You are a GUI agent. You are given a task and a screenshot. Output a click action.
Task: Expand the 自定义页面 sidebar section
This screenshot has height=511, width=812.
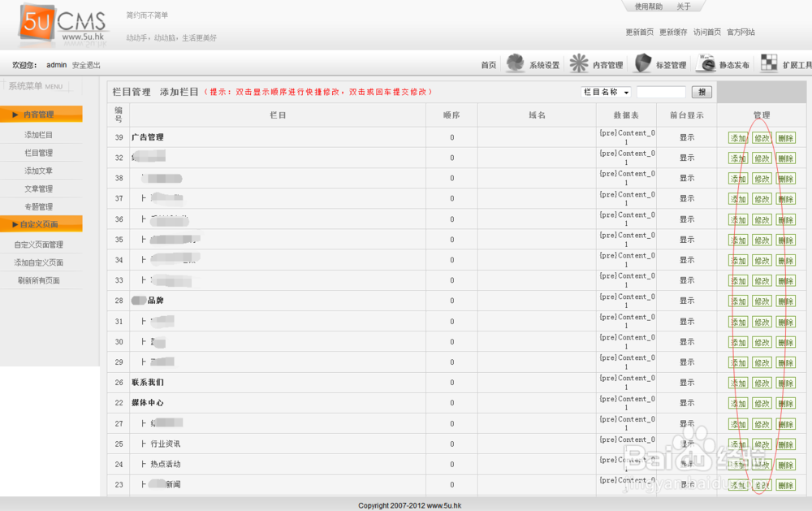coord(41,224)
